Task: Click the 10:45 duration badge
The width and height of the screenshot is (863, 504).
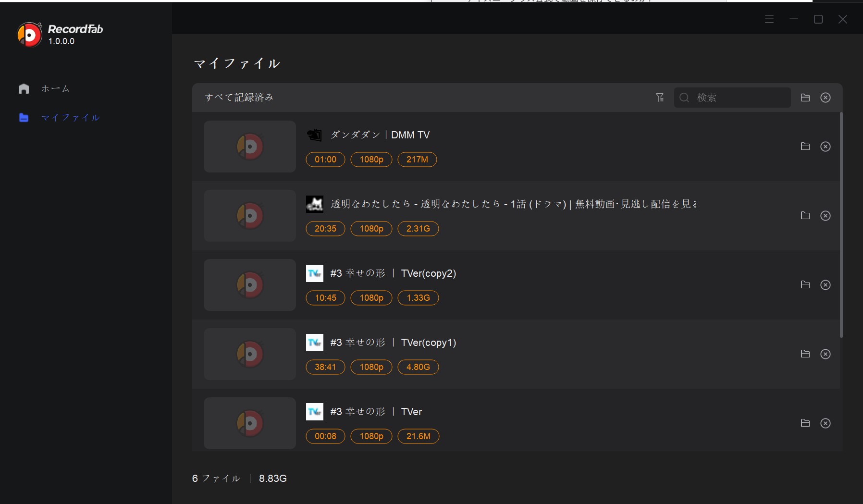Action: point(325,298)
